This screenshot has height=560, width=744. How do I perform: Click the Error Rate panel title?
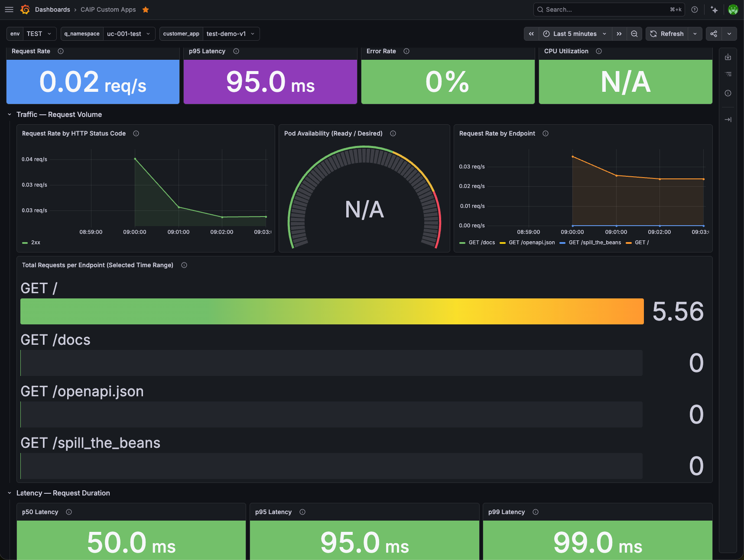[381, 51]
